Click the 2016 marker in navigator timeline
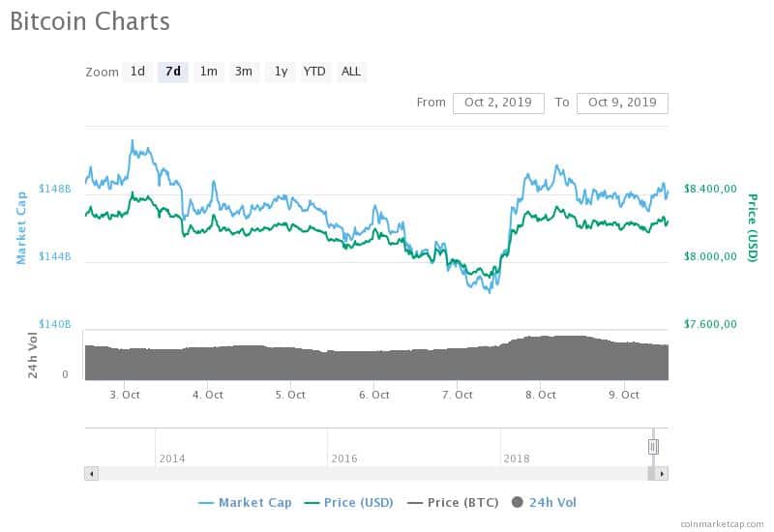Image resolution: width=774 pixels, height=532 pixels. [344, 458]
